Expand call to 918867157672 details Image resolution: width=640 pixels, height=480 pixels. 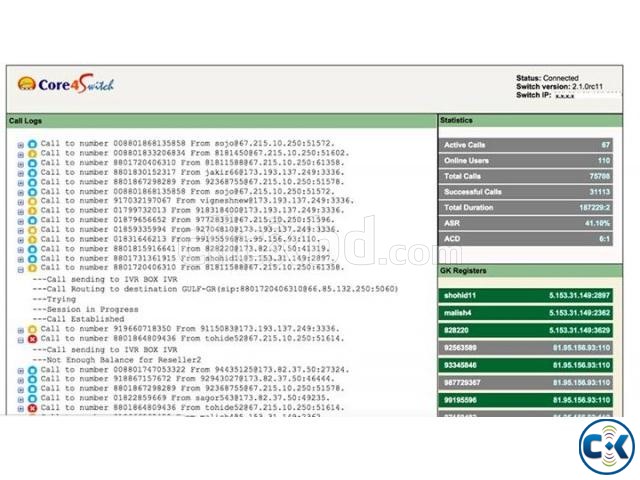coord(20,380)
